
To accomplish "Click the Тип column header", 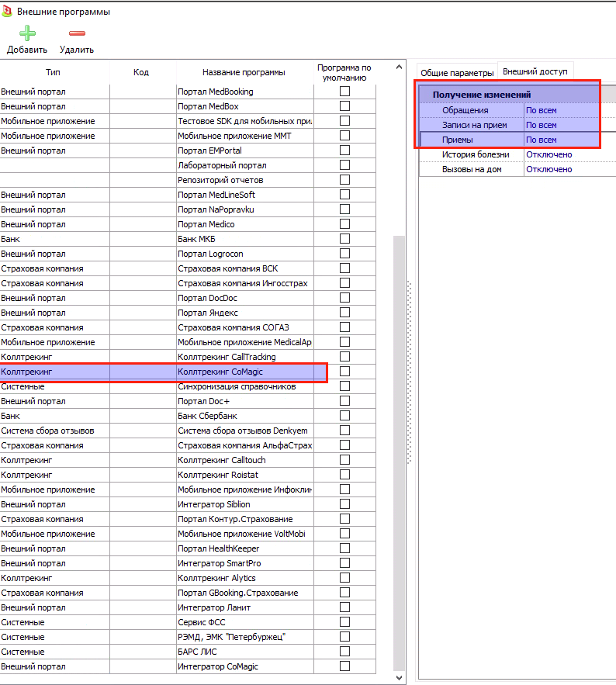I will click(x=53, y=72).
